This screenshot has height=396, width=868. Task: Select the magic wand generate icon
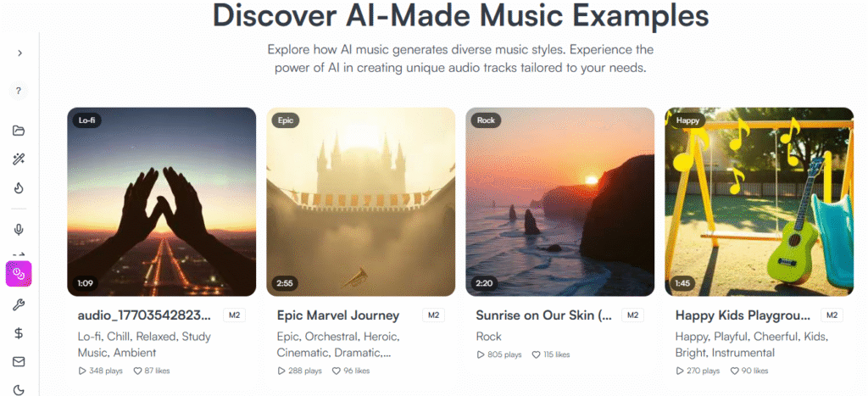(19, 159)
